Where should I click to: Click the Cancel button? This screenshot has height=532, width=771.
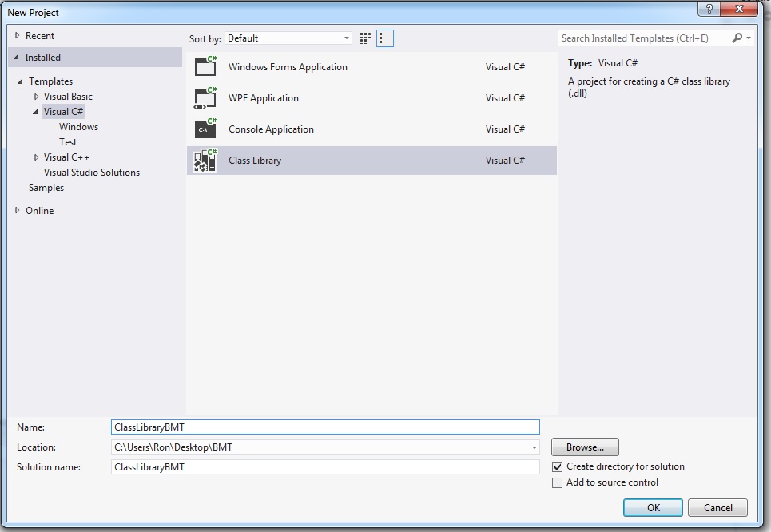click(718, 508)
